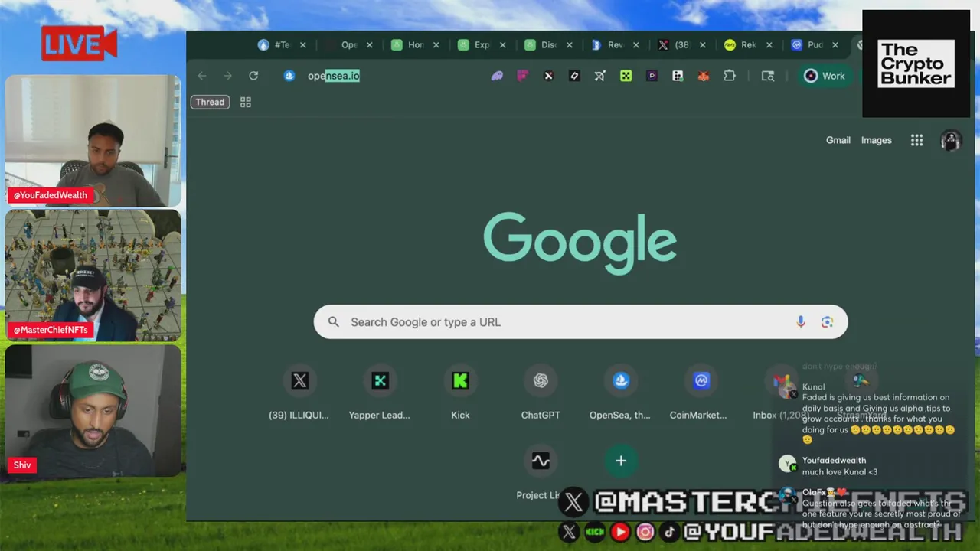Click the Shiv webcam feed
The image size is (980, 551).
tap(93, 411)
